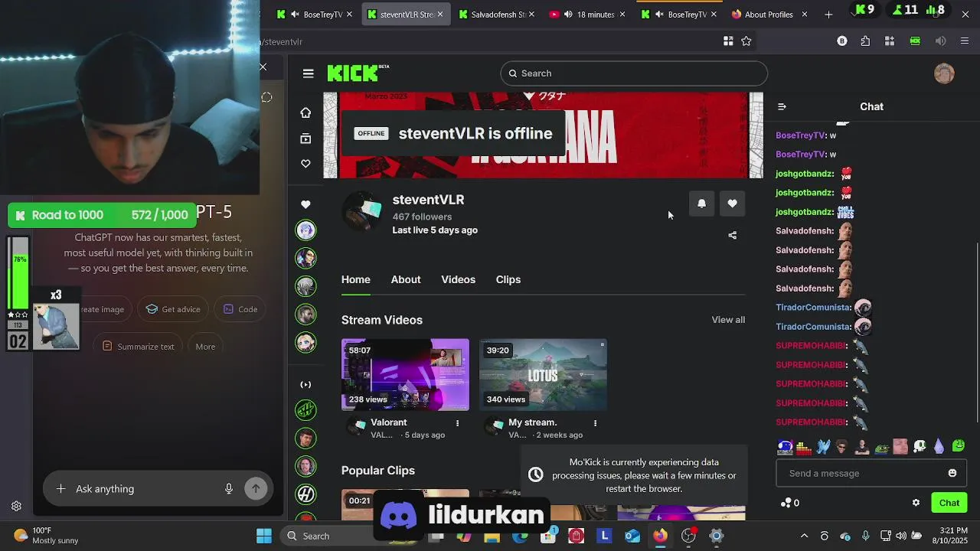This screenshot has width=980, height=551.
Task: Open Windows Settings gear in taskbar
Action: tap(717, 536)
